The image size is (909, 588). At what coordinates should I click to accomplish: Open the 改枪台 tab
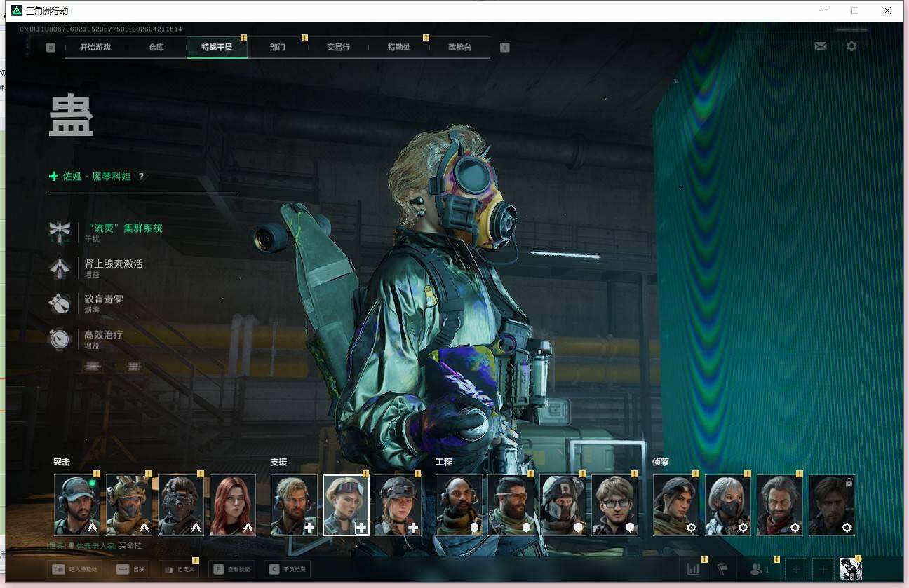[459, 47]
